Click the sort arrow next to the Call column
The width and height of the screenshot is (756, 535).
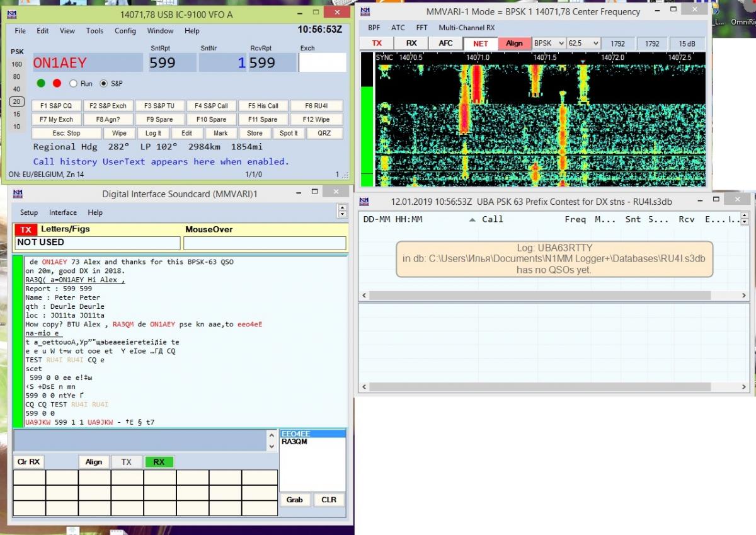point(472,219)
